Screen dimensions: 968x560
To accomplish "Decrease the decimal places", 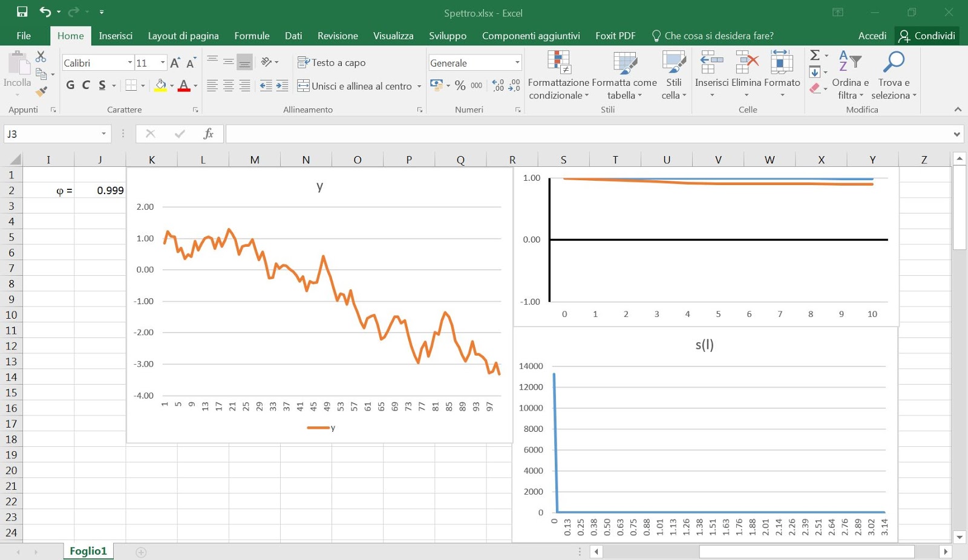I will point(514,85).
